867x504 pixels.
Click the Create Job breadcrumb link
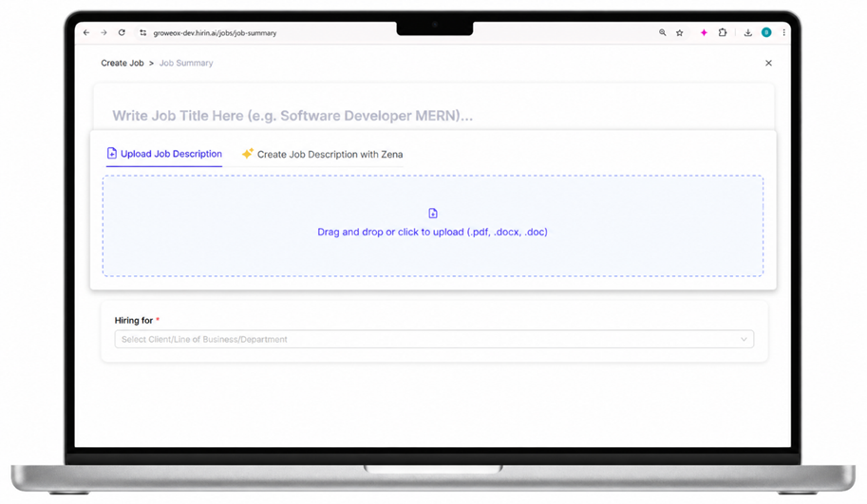pos(123,63)
